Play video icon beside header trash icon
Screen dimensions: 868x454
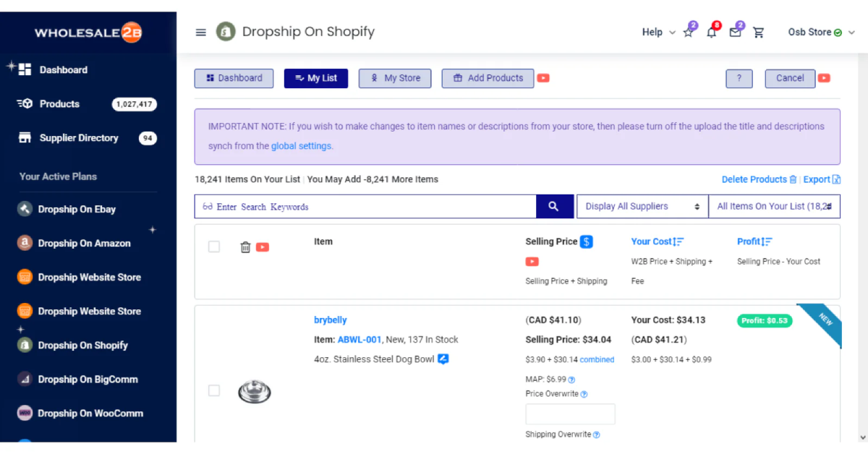[263, 247]
